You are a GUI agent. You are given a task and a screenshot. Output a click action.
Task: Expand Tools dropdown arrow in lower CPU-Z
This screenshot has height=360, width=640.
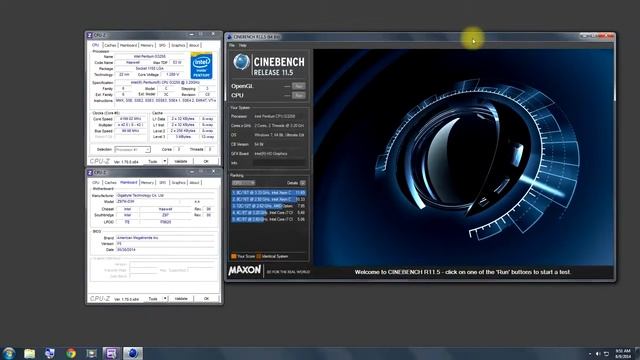coord(165,299)
